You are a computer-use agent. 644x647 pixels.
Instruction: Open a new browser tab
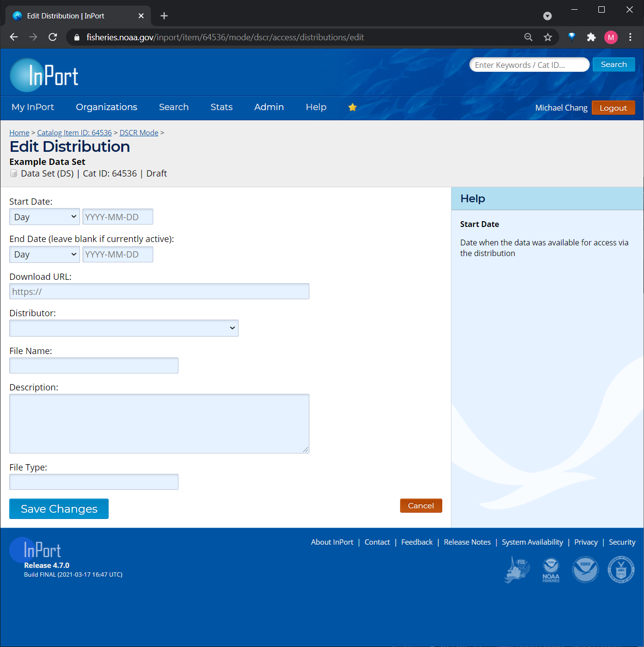click(x=164, y=16)
